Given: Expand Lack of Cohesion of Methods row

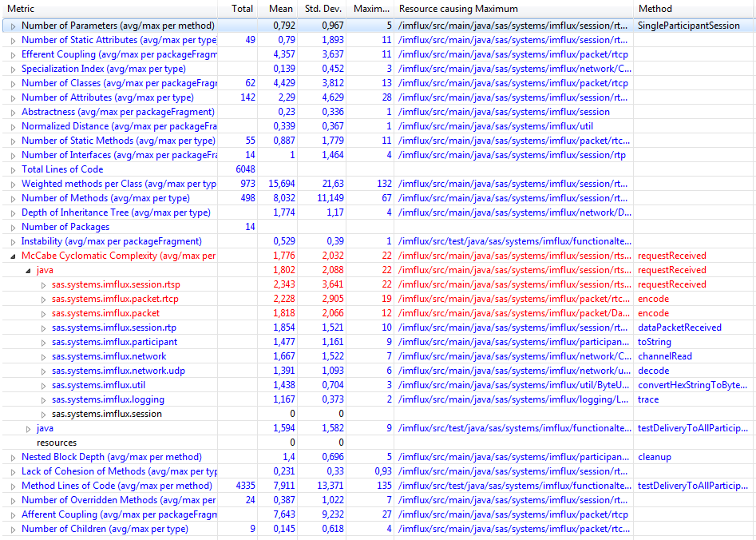Looking at the screenshot, I should [x=13, y=472].
